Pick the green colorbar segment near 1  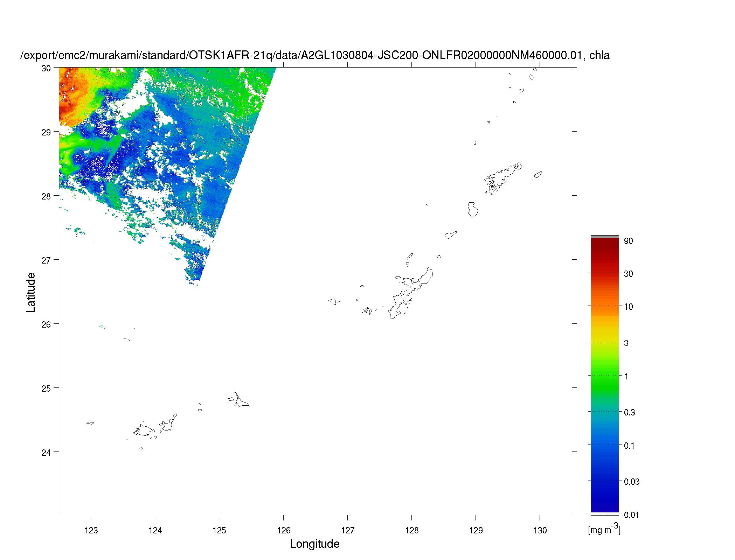605,376
